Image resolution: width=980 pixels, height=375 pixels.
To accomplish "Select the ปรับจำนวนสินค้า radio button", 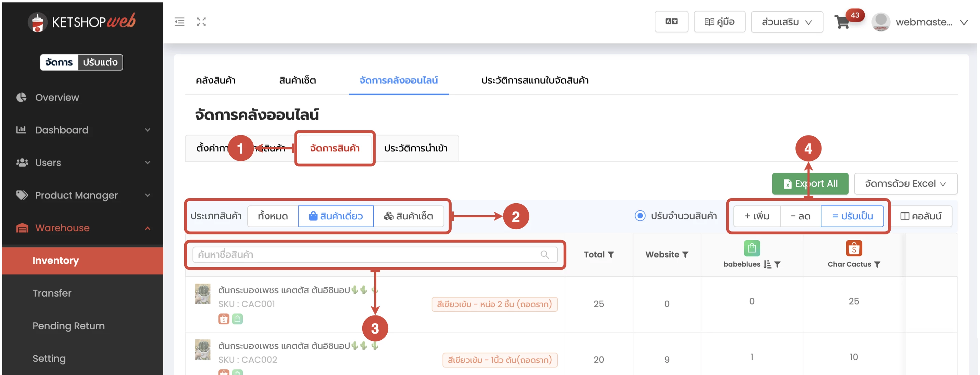I will click(x=640, y=216).
